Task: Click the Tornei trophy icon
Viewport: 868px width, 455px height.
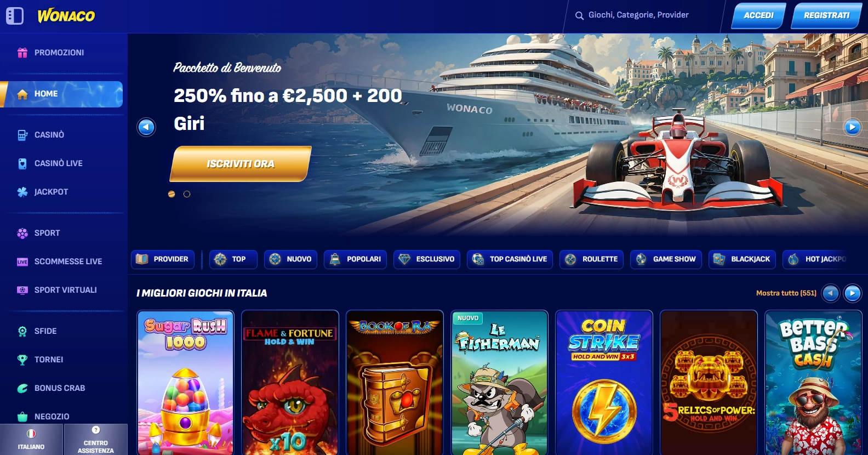Action: pyautogui.click(x=22, y=360)
